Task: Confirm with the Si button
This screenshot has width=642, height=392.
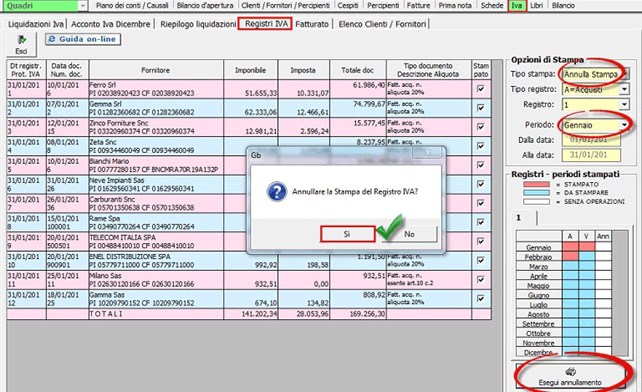Action: (348, 234)
